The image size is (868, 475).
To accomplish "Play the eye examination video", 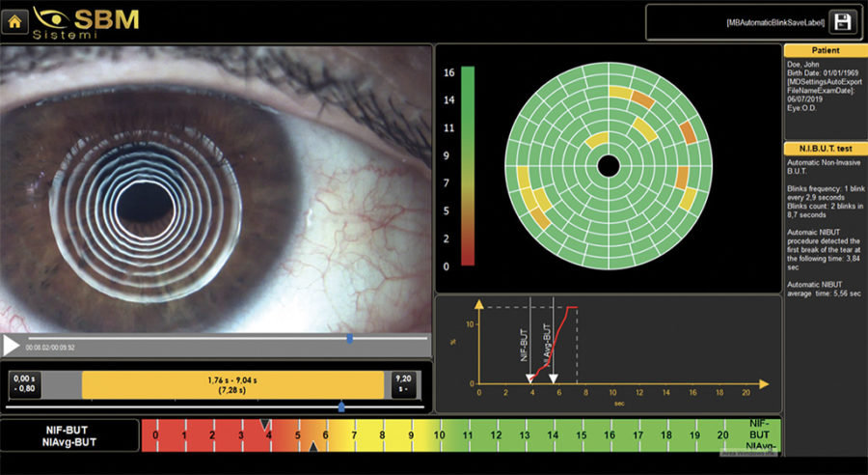I will coord(11,346).
